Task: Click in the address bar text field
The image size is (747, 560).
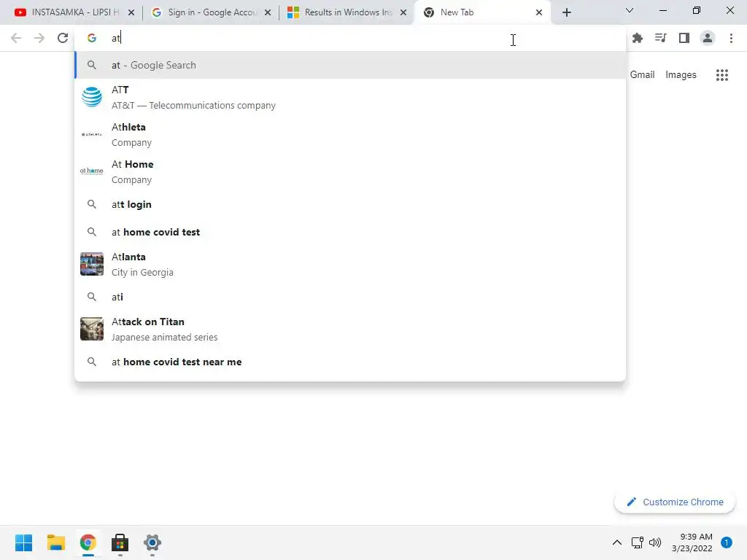Action: (350, 38)
